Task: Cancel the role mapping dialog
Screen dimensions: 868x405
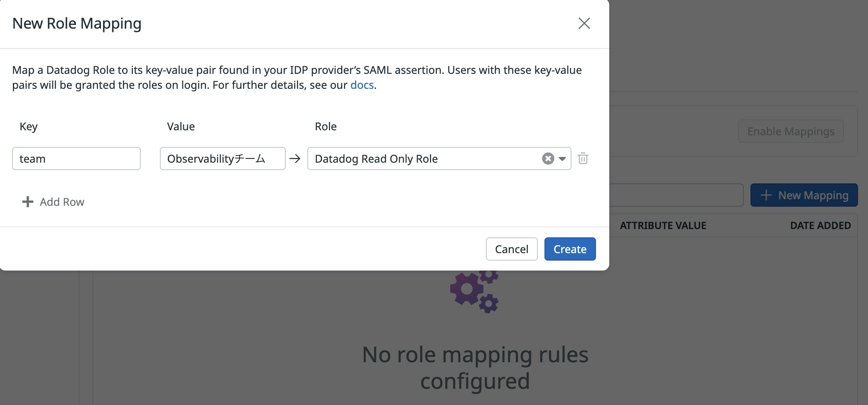Action: pyautogui.click(x=511, y=249)
